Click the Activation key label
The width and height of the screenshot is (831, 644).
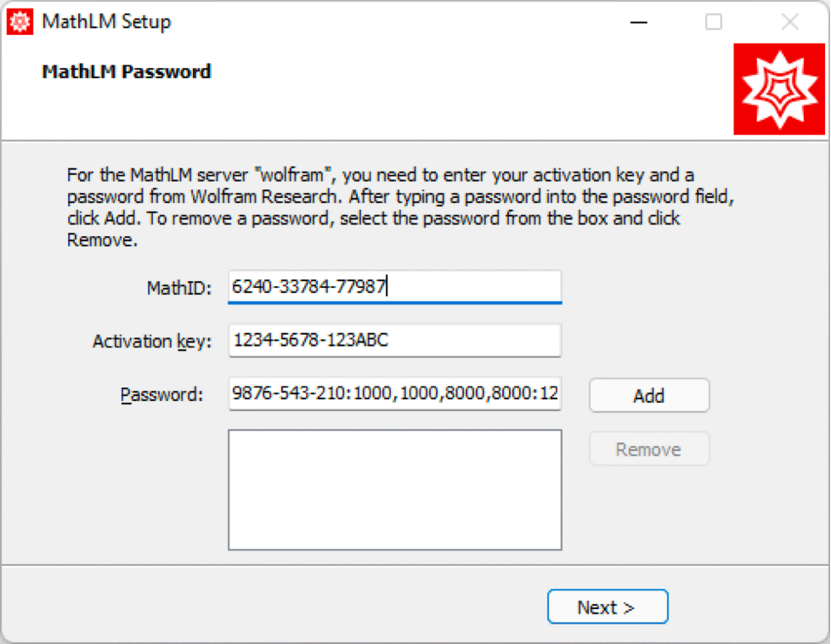[x=149, y=342]
